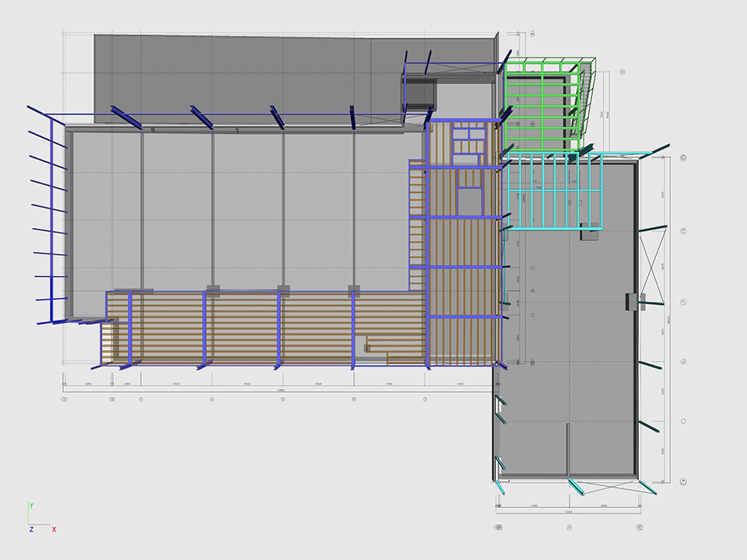Click the green Y axis label
The height and width of the screenshot is (560, 747).
(30, 506)
